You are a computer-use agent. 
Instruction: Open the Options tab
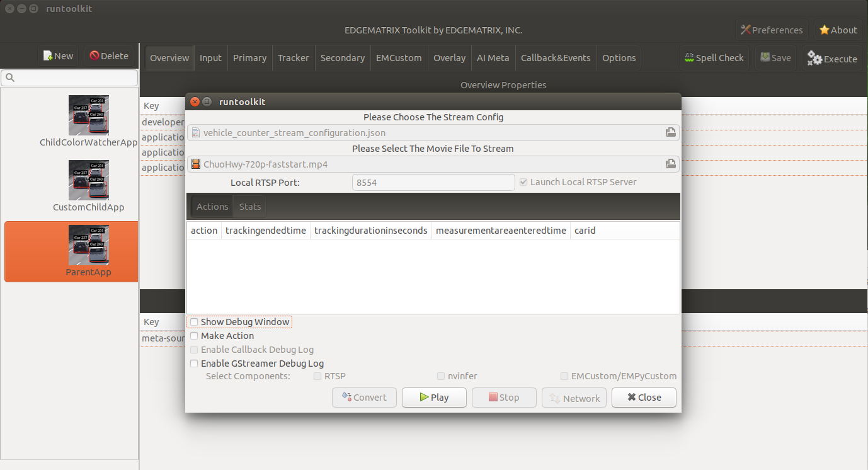click(x=619, y=57)
